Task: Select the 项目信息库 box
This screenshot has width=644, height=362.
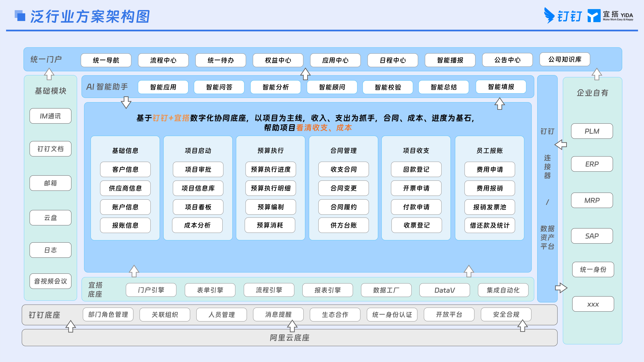Action: [x=198, y=188]
